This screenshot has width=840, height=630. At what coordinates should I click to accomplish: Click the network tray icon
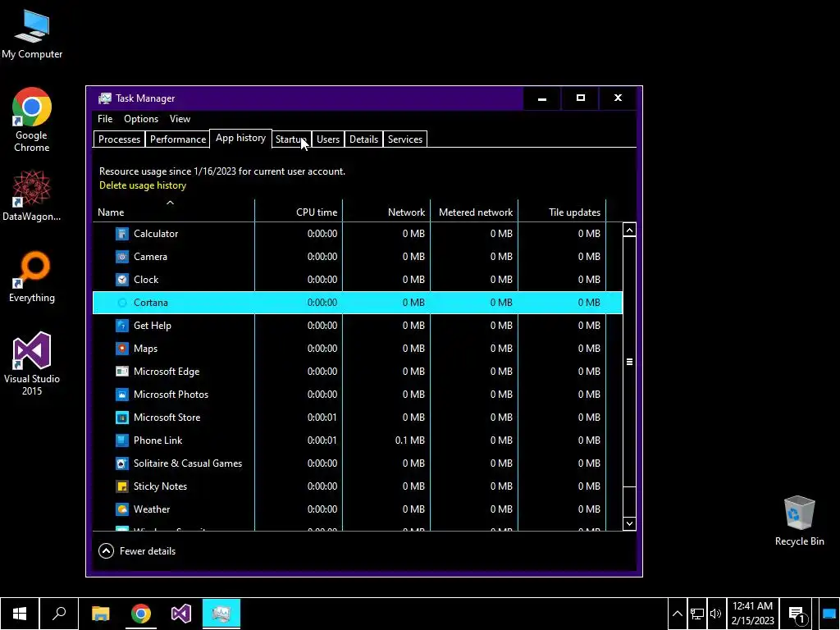(x=697, y=614)
